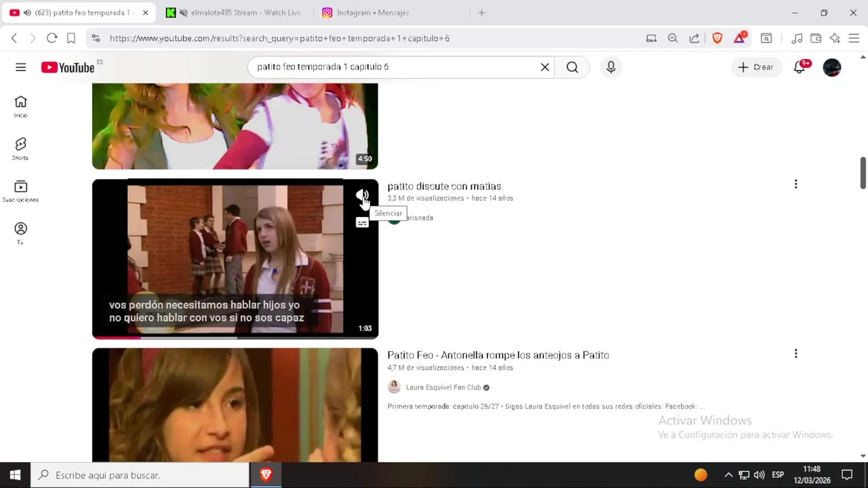Click the page vertical scrollbar thumb

pyautogui.click(x=863, y=174)
